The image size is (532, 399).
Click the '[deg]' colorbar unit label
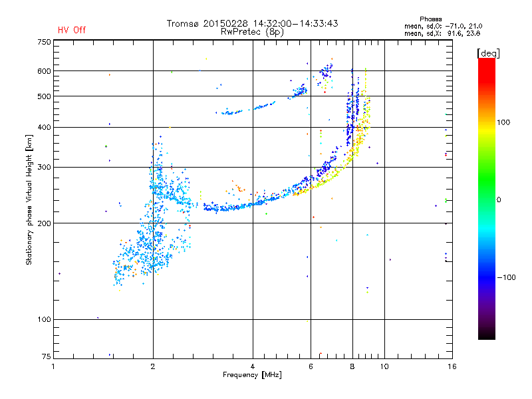488,53
